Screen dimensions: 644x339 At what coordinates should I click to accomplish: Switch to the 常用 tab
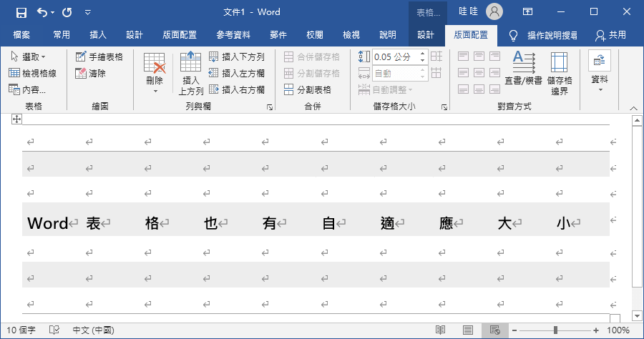point(62,35)
